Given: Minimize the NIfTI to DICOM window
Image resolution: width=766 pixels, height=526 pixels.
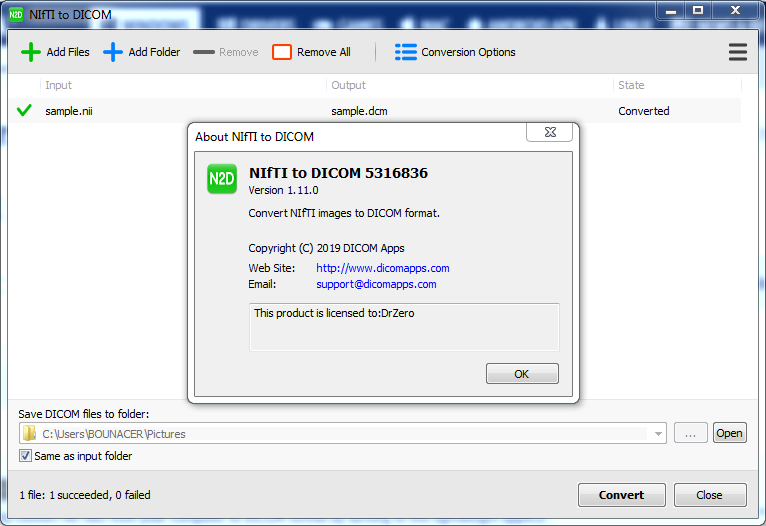Looking at the screenshot, I should pyautogui.click(x=671, y=11).
